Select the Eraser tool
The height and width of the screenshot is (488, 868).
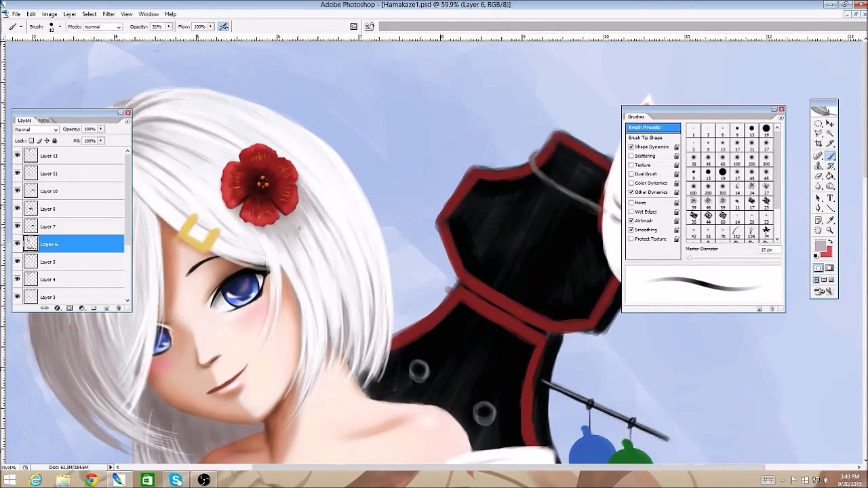tap(818, 176)
